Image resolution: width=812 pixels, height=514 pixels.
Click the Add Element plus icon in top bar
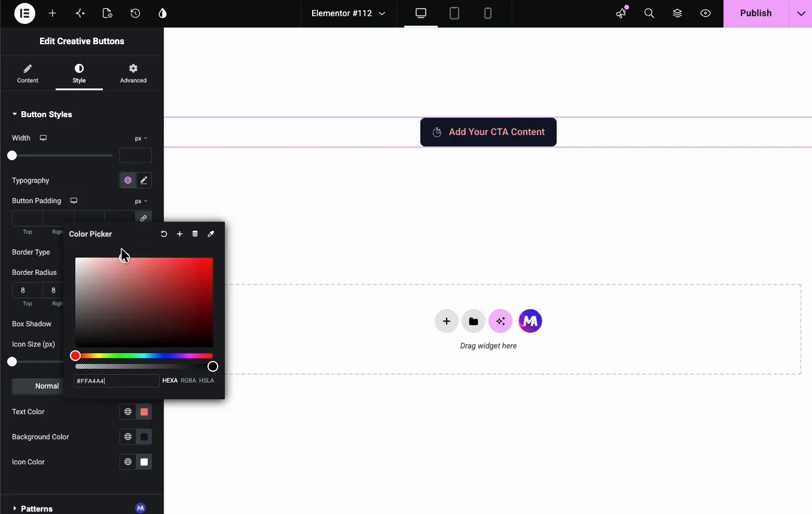click(x=53, y=13)
